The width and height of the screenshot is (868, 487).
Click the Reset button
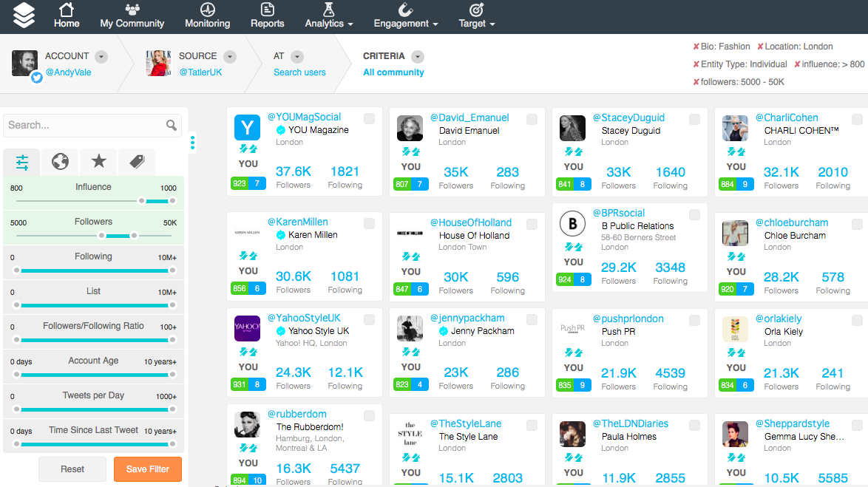[x=72, y=469]
